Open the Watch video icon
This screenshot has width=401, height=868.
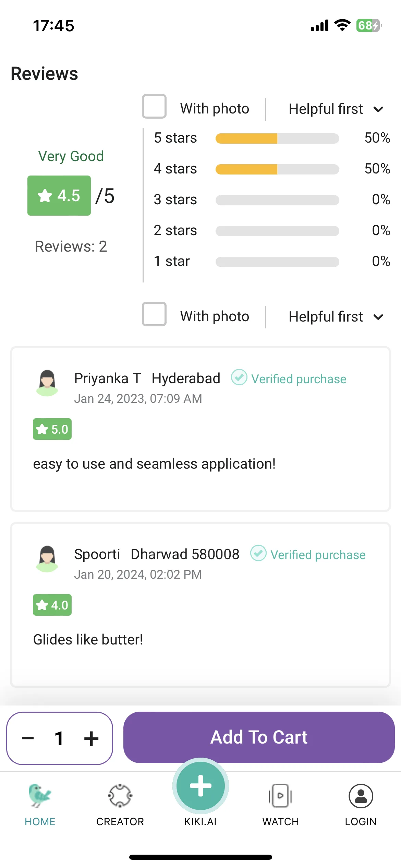(x=280, y=796)
